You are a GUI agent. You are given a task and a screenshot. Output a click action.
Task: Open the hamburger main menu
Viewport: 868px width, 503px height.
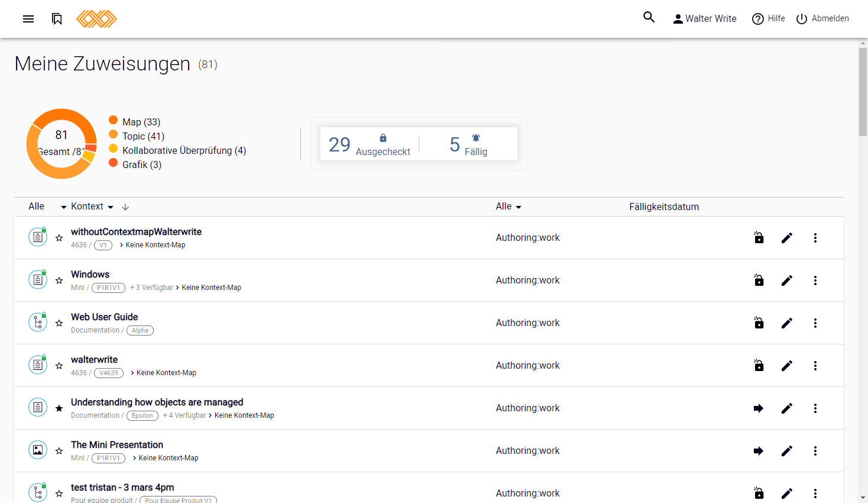(x=28, y=19)
